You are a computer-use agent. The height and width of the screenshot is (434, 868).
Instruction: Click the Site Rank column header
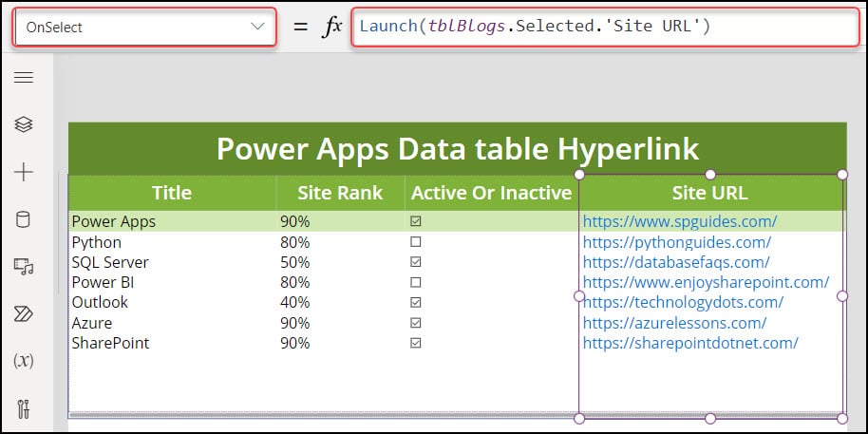click(340, 193)
